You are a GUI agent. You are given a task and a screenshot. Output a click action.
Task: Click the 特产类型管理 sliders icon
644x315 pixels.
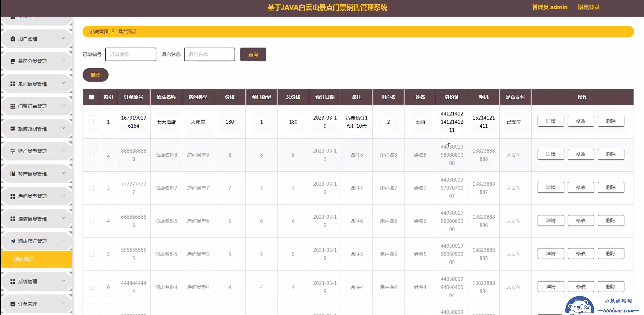click(13, 151)
